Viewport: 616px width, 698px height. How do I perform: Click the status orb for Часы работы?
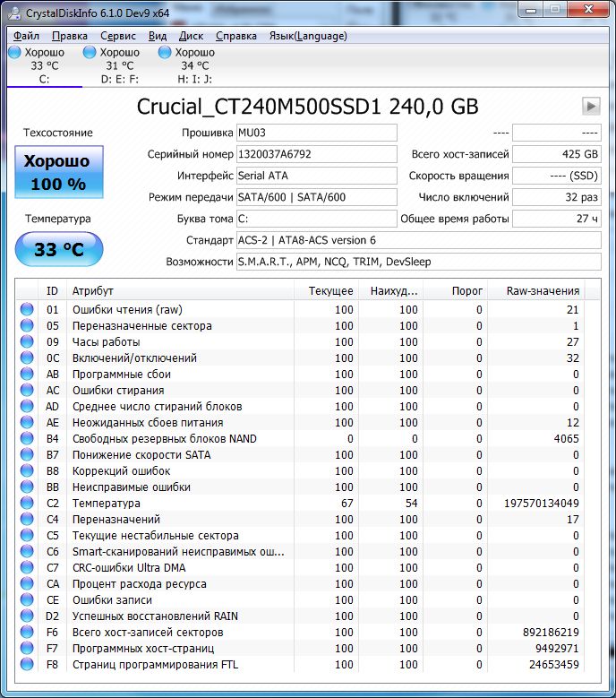[27, 341]
